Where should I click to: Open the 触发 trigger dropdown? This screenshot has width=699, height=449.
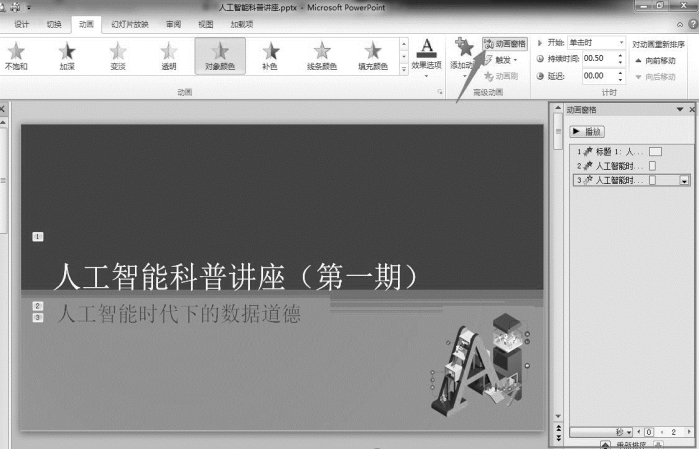point(502,60)
